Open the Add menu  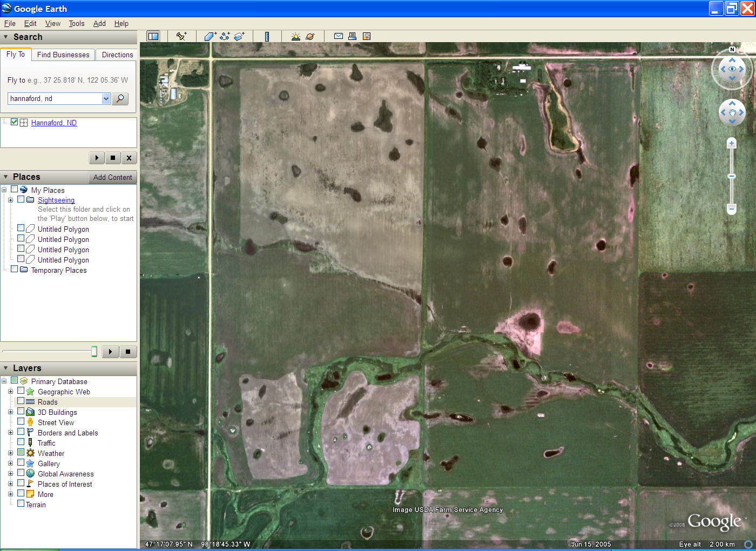tap(99, 23)
